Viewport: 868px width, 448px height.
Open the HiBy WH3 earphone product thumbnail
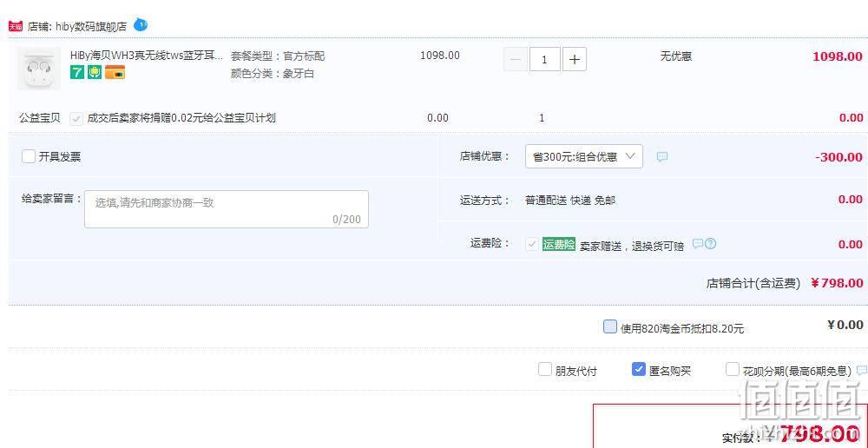pos(39,68)
